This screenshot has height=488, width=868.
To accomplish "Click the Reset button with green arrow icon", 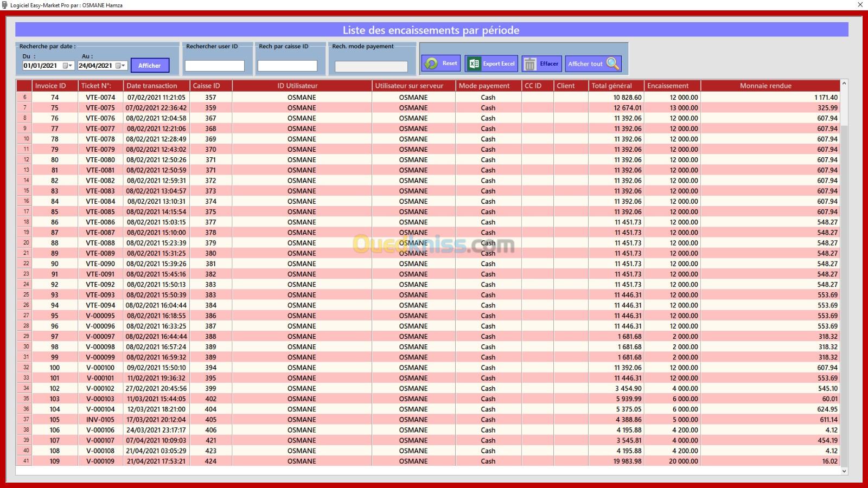I will click(x=441, y=63).
